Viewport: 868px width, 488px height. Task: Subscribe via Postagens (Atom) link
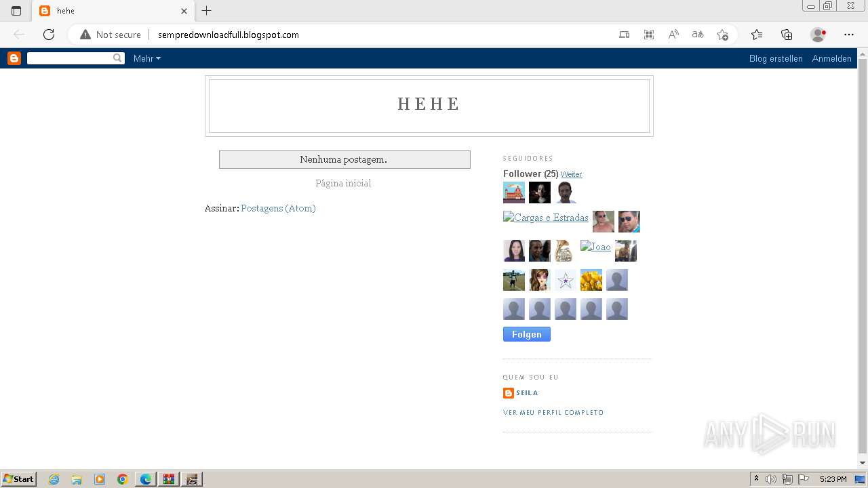(x=278, y=208)
